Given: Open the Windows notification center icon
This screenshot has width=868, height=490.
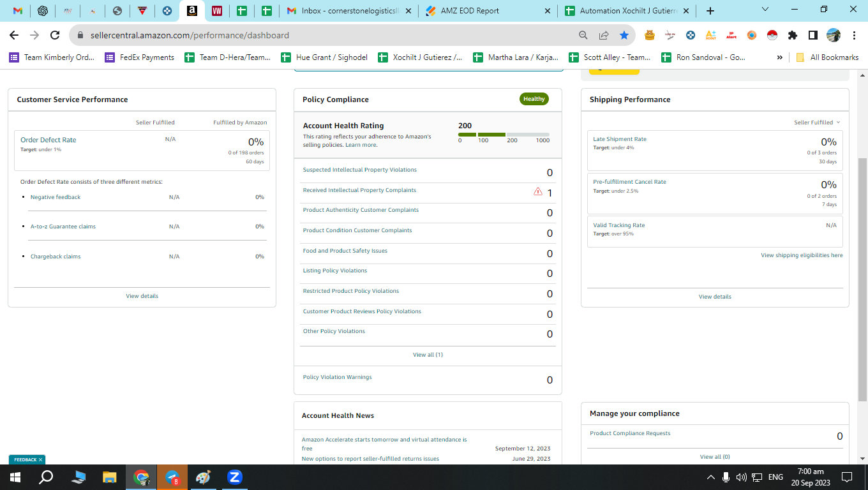Looking at the screenshot, I should pyautogui.click(x=847, y=477).
